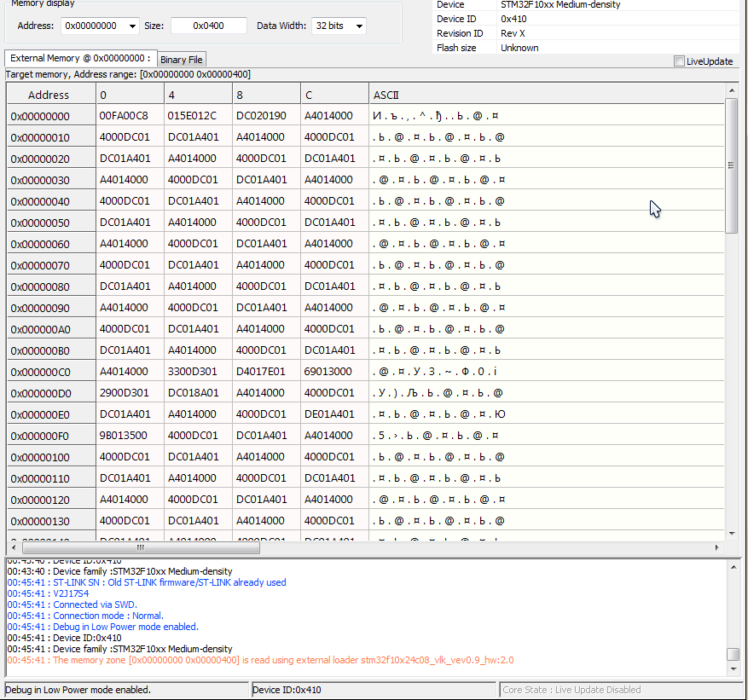Click left arrow of horizontal scrollbar
This screenshot has width=748, height=700.
click(14, 546)
